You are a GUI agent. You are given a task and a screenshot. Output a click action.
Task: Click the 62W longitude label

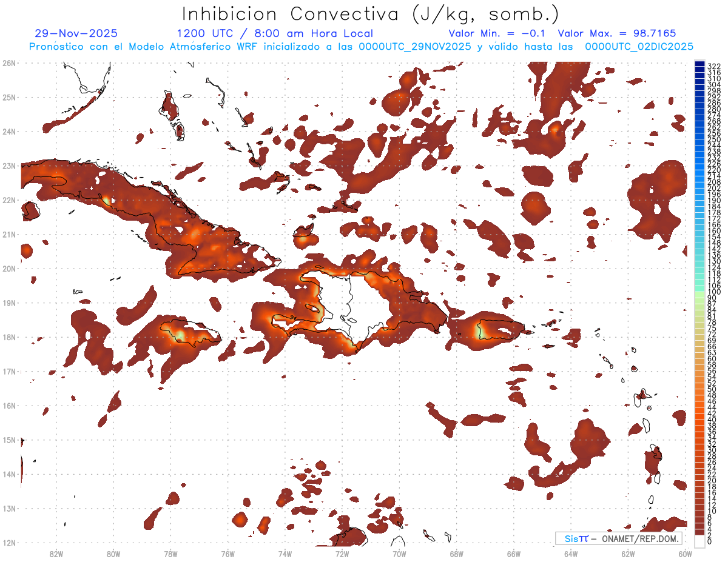click(629, 553)
